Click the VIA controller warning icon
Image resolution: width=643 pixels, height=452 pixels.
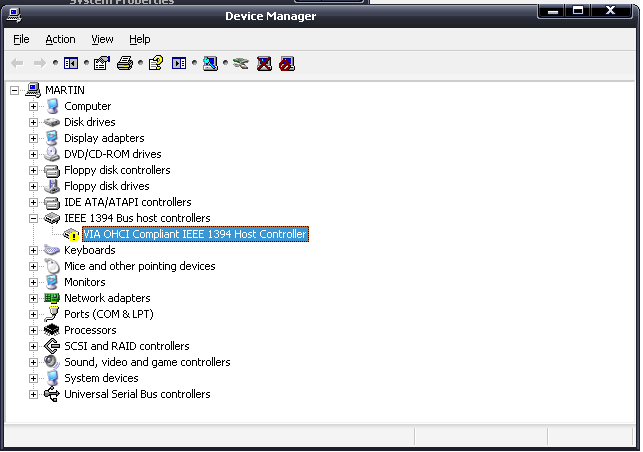(71, 234)
